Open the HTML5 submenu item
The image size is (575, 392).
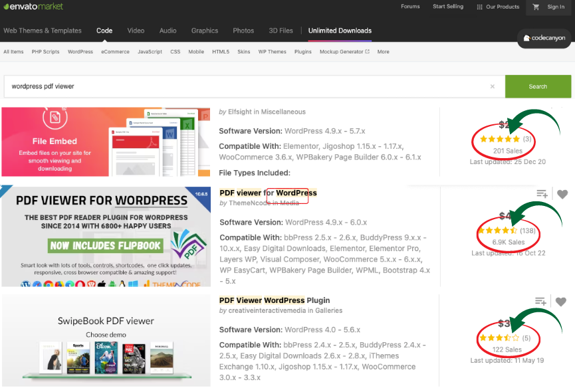point(221,52)
